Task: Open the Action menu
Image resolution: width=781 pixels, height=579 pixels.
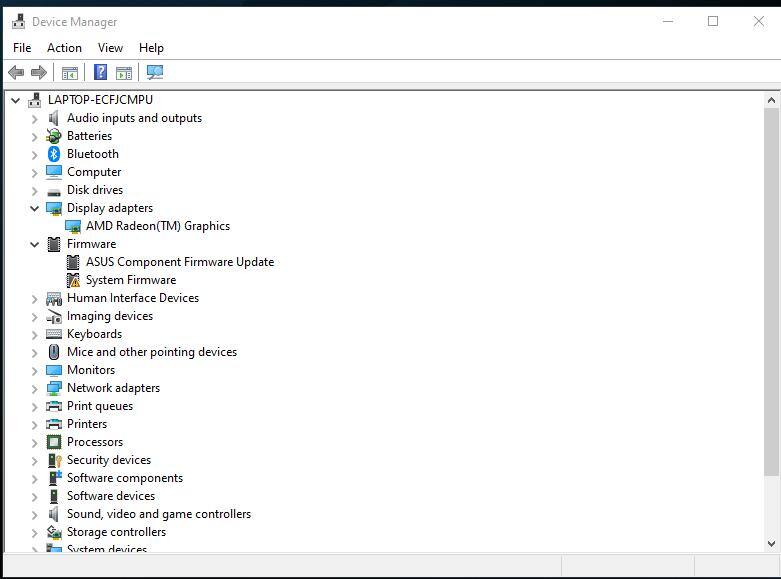Action: (64, 47)
